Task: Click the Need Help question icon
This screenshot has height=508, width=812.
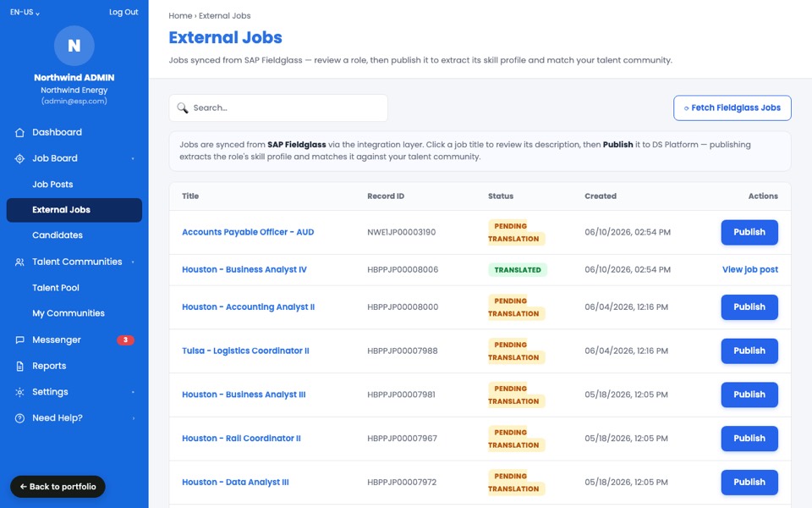Action: pyautogui.click(x=19, y=418)
